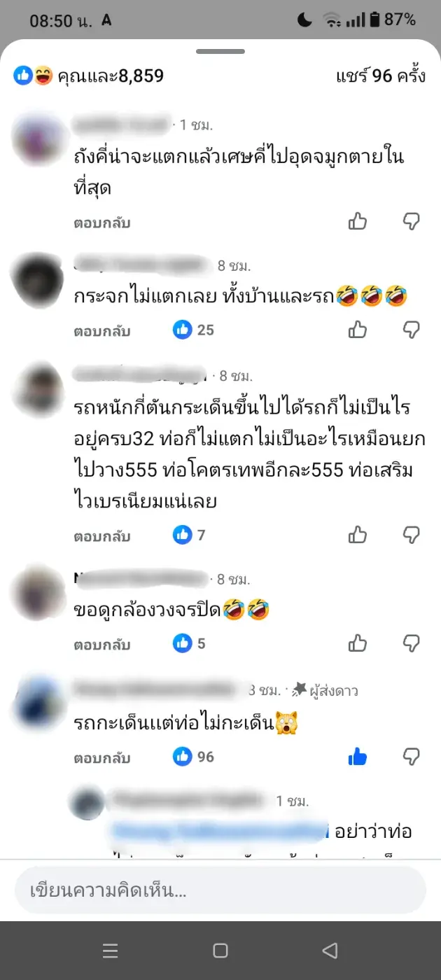This screenshot has width=441, height=980.
Task: Unlike the รถกะเด็นแต่ท่อไม่กะเด็น comment
Action: [358, 757]
